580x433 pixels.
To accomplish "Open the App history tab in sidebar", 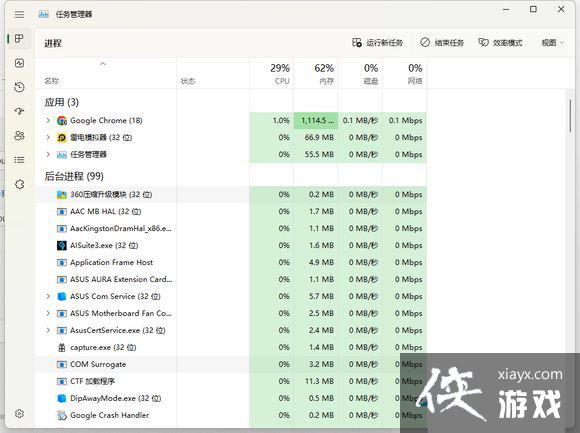I will 19,87.
